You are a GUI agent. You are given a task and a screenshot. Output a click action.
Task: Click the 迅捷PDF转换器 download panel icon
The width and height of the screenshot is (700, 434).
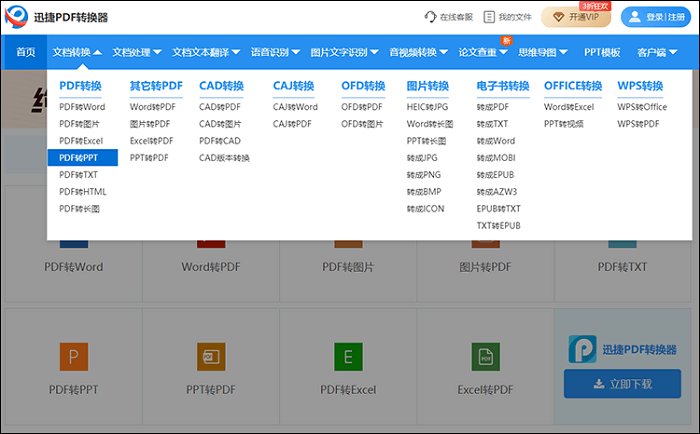[x=583, y=349]
